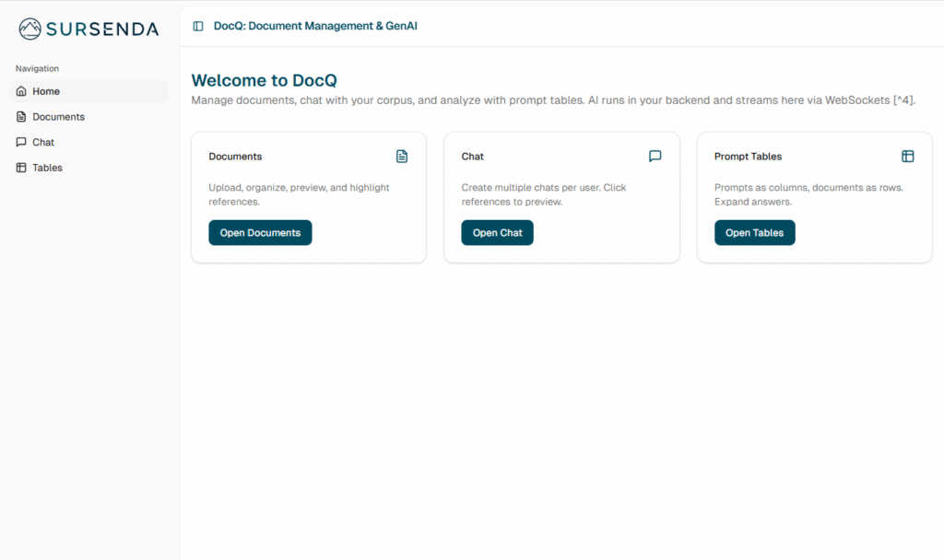The image size is (944, 560).
Task: Click the speech bubble icon beside Chat in sidebar
Action: pos(21,142)
